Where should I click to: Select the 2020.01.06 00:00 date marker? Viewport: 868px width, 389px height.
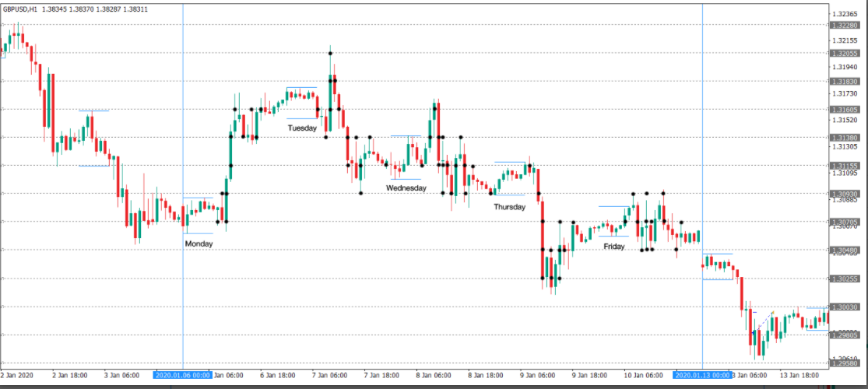pos(183,375)
